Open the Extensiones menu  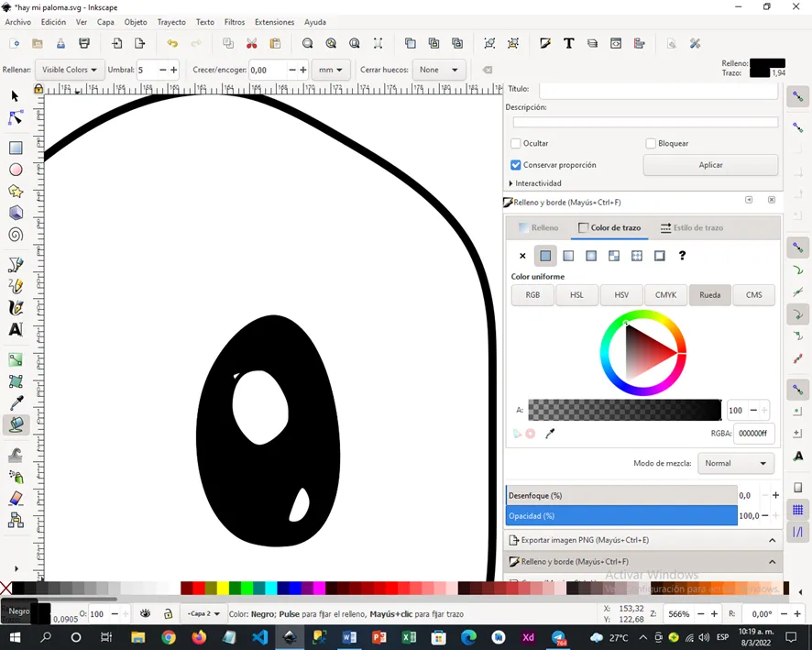274,22
